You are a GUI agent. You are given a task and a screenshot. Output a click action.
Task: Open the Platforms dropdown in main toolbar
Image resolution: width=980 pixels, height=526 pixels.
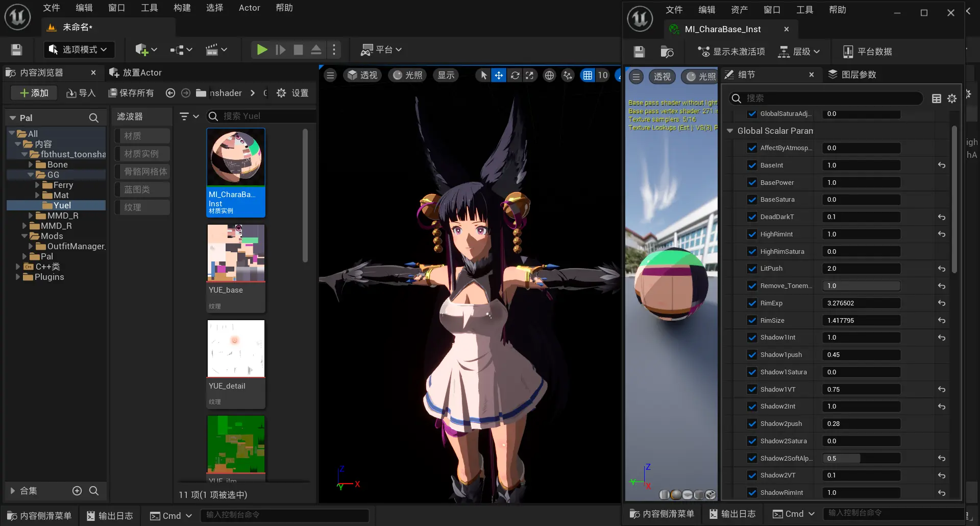(x=381, y=50)
